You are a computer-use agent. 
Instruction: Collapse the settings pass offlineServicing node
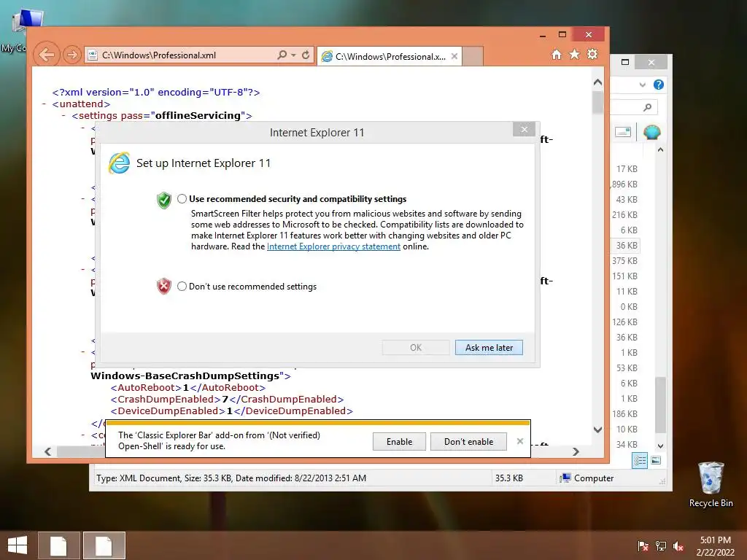click(x=63, y=115)
